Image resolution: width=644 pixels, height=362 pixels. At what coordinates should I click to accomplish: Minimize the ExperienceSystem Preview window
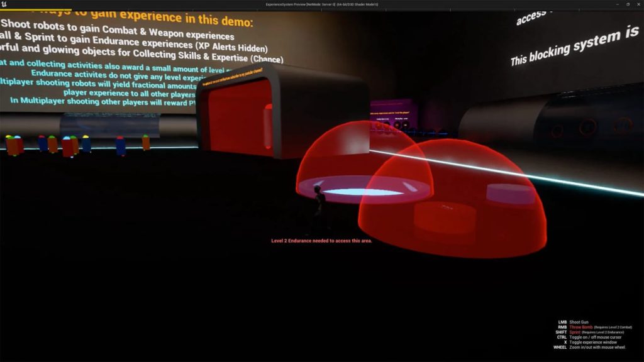point(616,4)
